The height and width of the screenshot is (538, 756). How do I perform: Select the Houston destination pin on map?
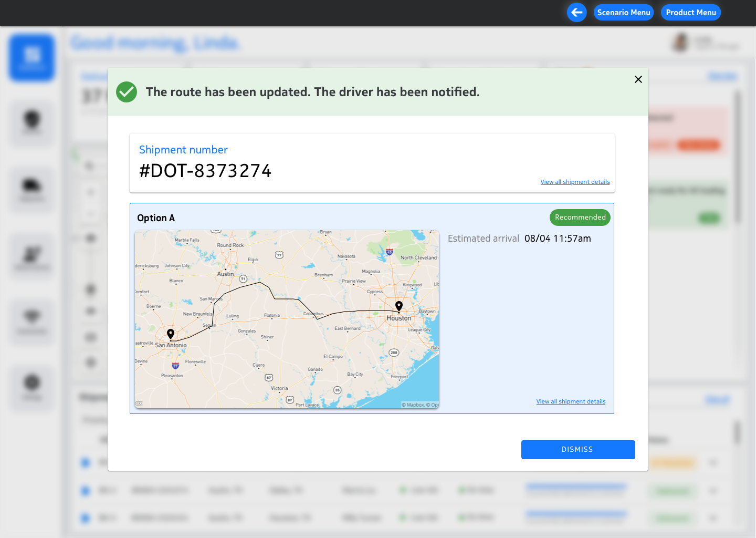click(399, 306)
